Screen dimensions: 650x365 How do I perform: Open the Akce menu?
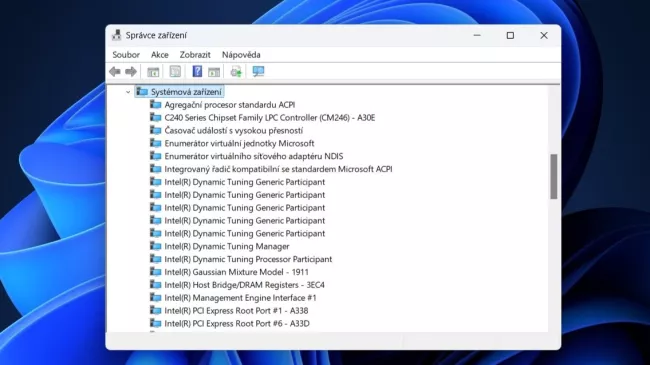[x=160, y=55]
